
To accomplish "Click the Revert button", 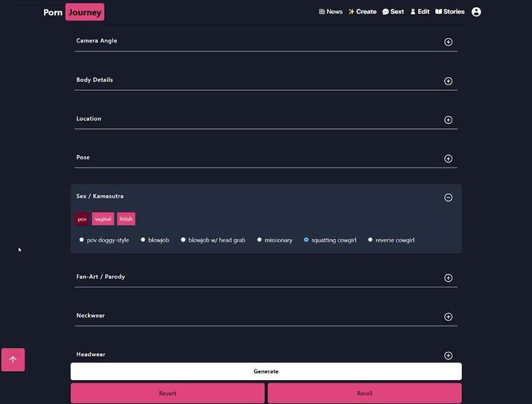I will click(167, 393).
